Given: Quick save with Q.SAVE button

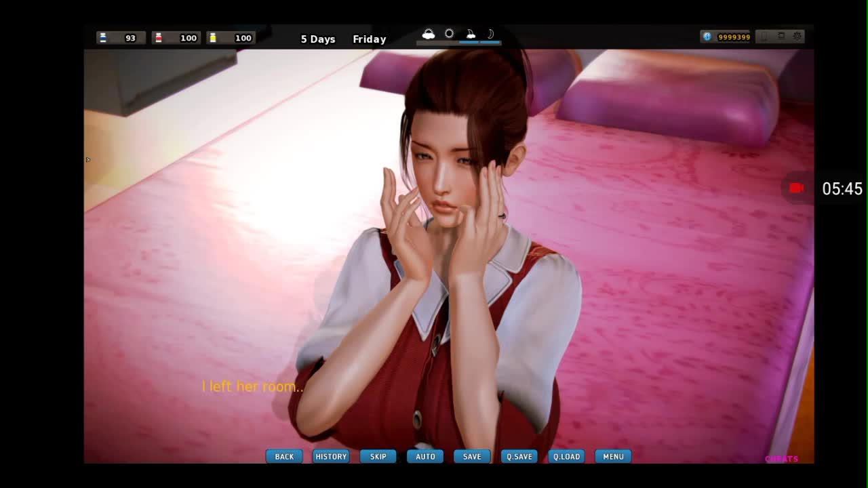Looking at the screenshot, I should [519, 457].
